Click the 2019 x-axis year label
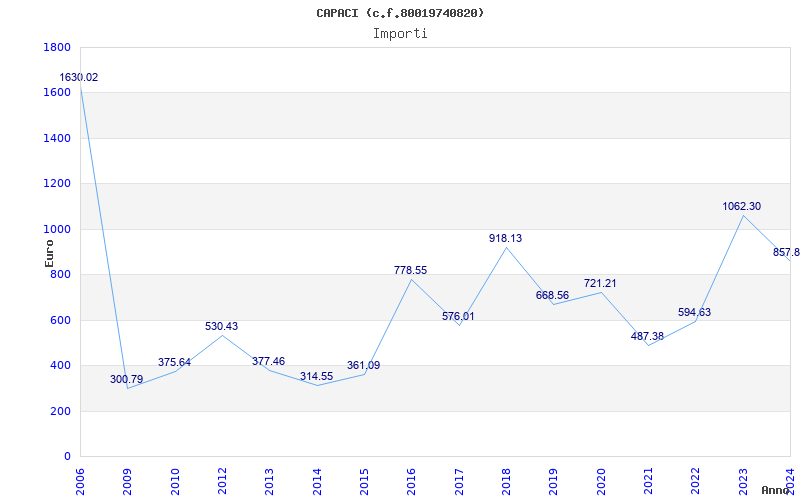800x500 pixels. click(554, 482)
